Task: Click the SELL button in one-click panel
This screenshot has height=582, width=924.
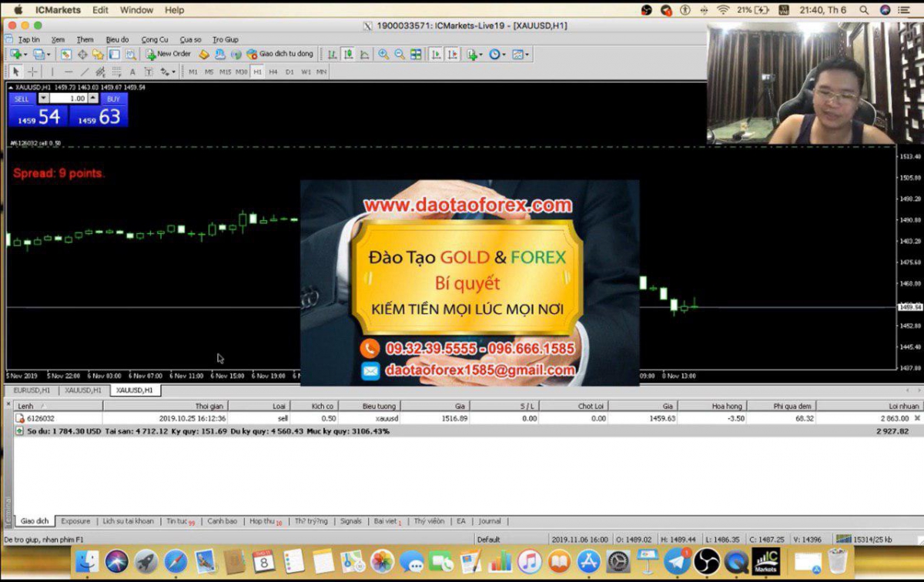Action: 22,99
